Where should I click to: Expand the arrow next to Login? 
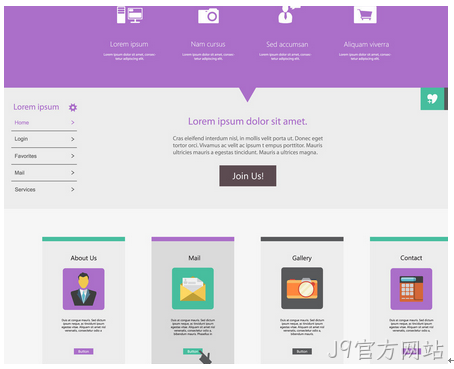pos(73,139)
